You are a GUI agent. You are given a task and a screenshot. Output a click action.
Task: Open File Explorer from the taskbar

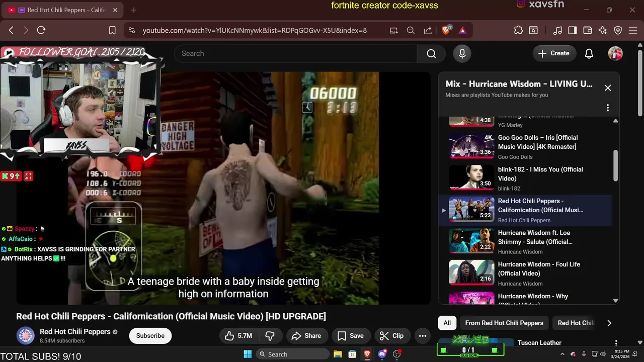pyautogui.click(x=338, y=354)
